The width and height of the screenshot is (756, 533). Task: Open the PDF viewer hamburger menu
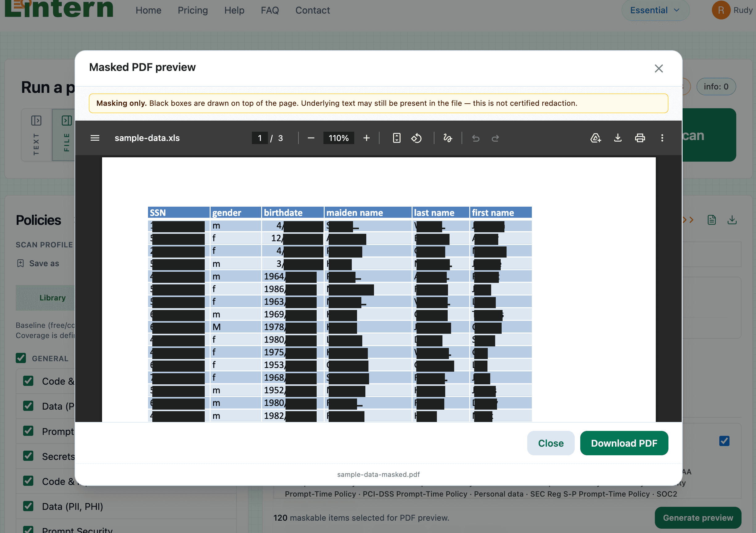[95, 138]
